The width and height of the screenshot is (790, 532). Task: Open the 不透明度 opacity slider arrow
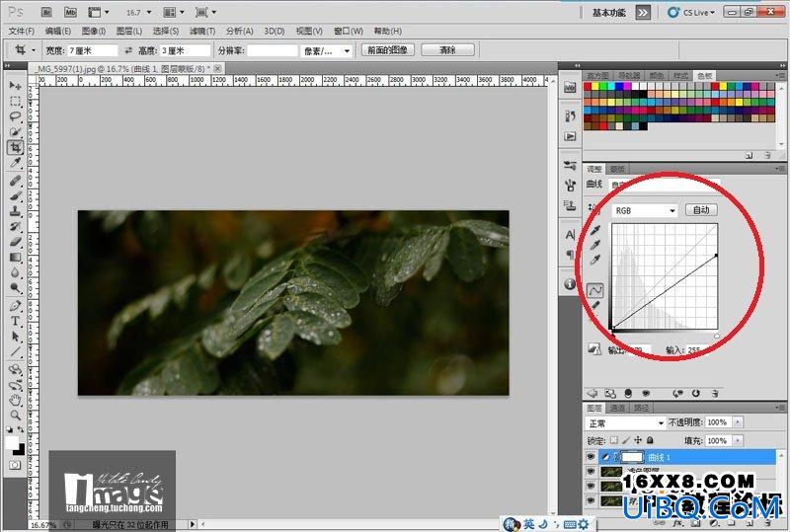coord(738,422)
